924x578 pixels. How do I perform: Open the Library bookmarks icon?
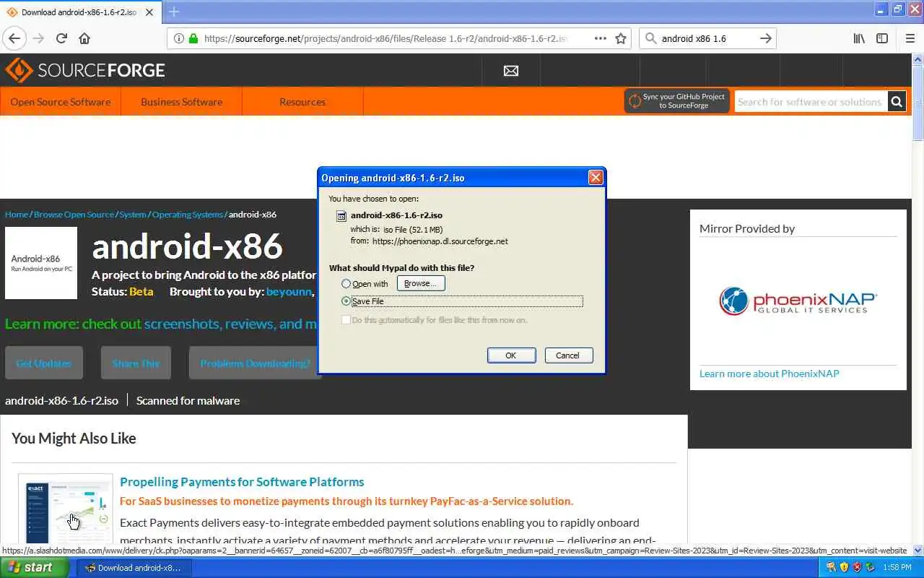point(859,38)
